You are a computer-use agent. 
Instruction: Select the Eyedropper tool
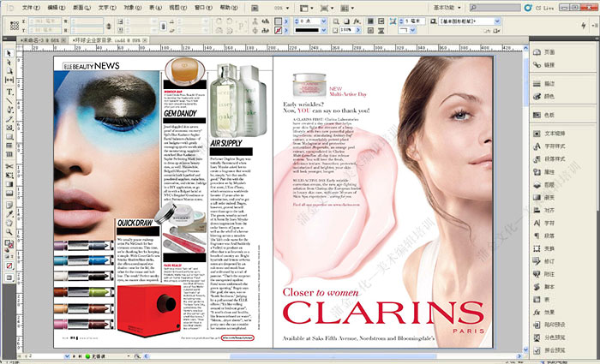pyautogui.click(x=9, y=214)
